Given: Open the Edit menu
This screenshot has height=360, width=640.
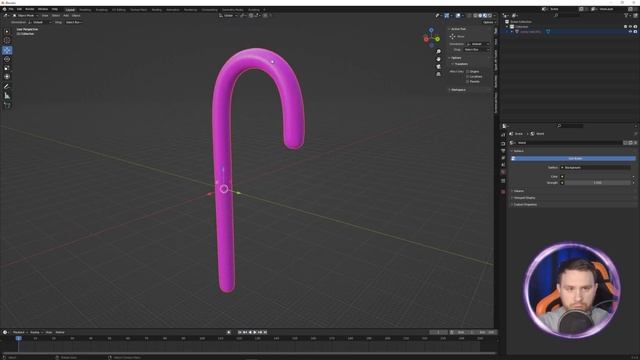Looking at the screenshot, I should click(x=19, y=9).
